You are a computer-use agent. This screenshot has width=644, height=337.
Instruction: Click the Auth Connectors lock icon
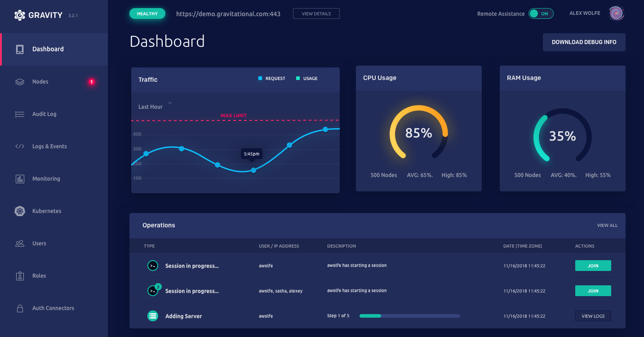(x=19, y=308)
